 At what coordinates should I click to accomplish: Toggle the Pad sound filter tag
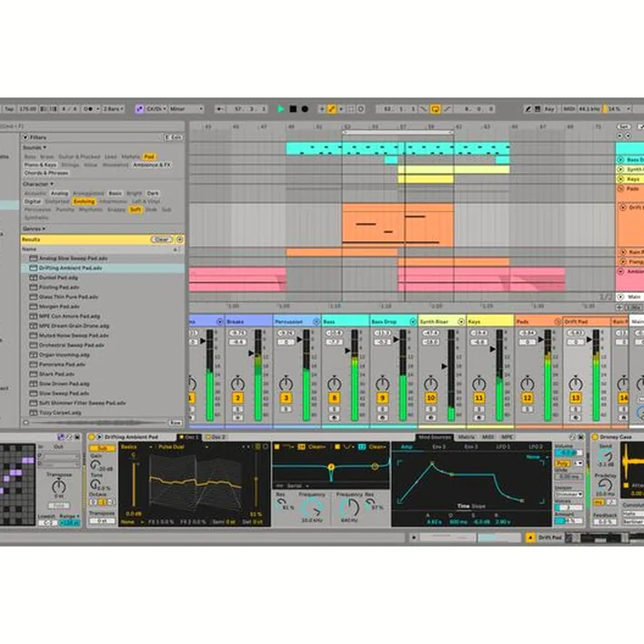click(148, 156)
